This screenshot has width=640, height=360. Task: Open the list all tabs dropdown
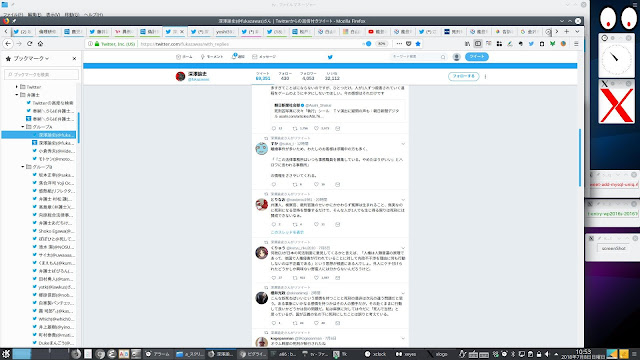(x=577, y=31)
